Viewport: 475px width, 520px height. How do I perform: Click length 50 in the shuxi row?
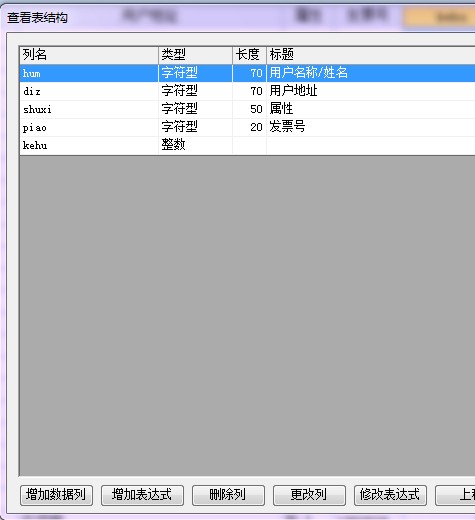pos(249,109)
